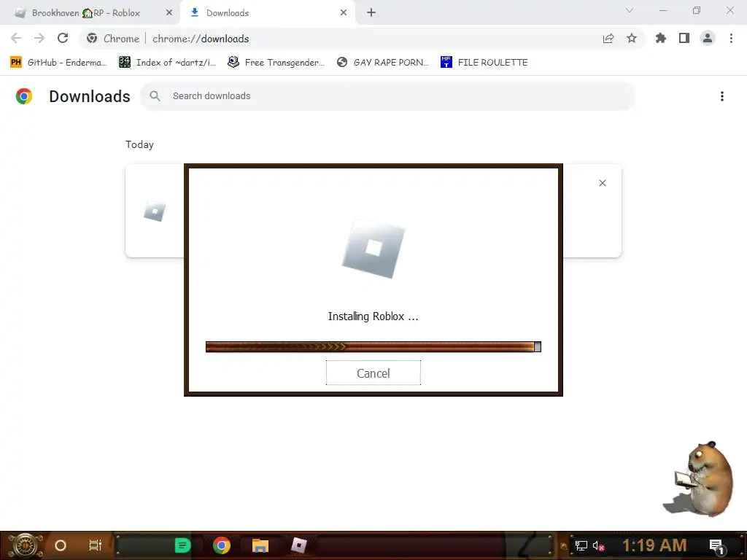Open the network tray icon
747x560 pixels.
point(581,545)
